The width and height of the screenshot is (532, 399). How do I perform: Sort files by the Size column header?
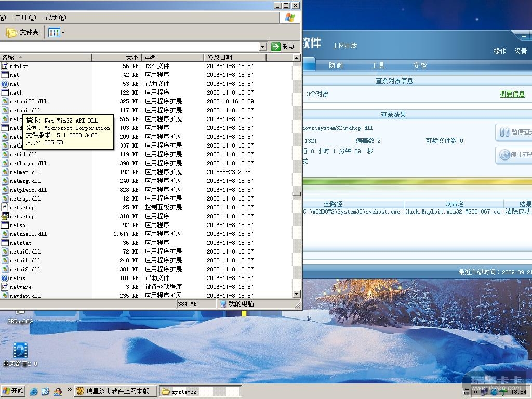116,57
